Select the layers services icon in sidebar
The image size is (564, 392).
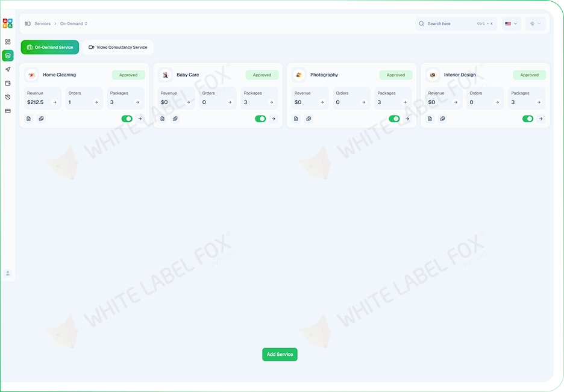(x=8, y=55)
